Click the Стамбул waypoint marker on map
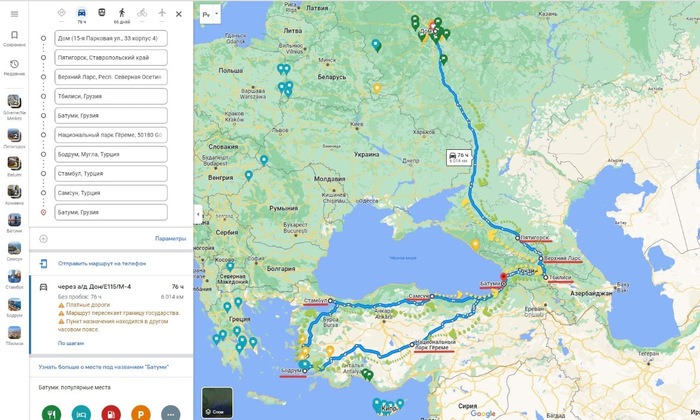Viewport: 700px width, 420px height. coord(330,301)
